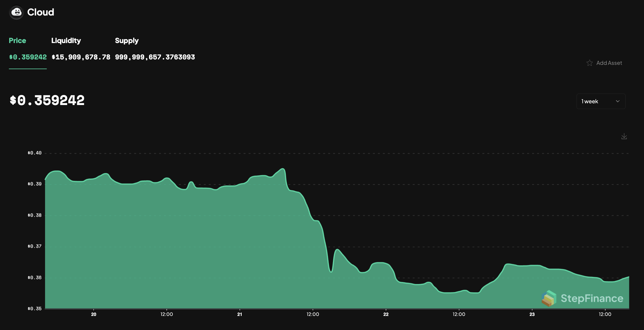Screen dimensions: 644x330
Task: Click the chart peak before the drop
Action: (283, 169)
